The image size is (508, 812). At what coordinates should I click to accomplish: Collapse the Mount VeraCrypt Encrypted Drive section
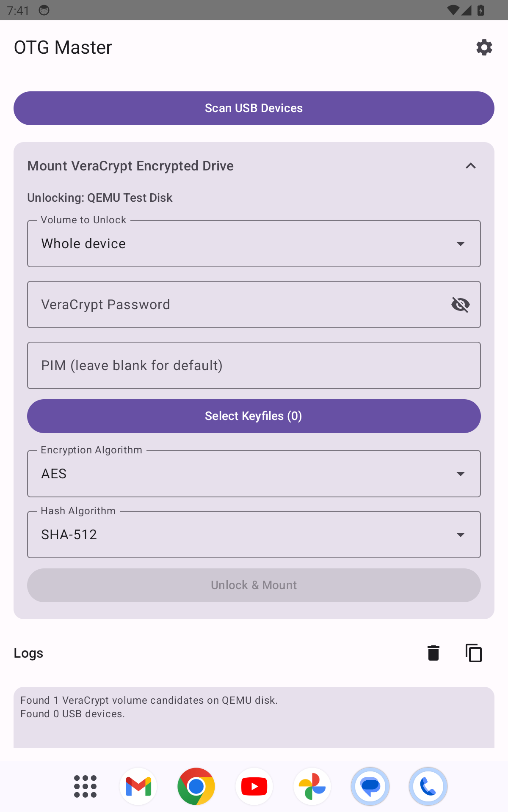[x=471, y=166]
